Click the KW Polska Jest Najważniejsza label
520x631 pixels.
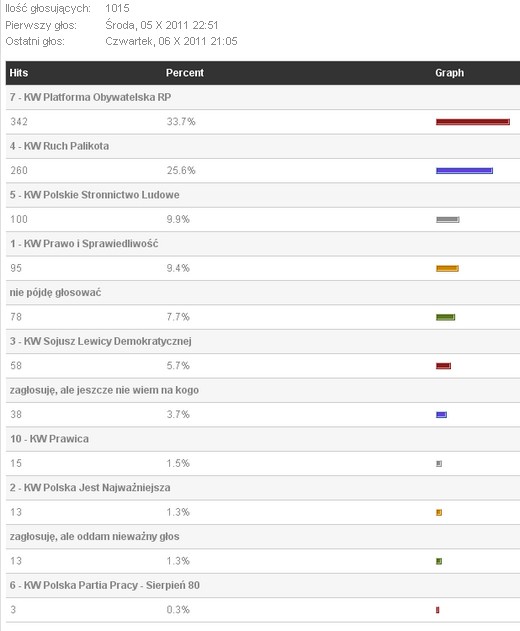90,487
